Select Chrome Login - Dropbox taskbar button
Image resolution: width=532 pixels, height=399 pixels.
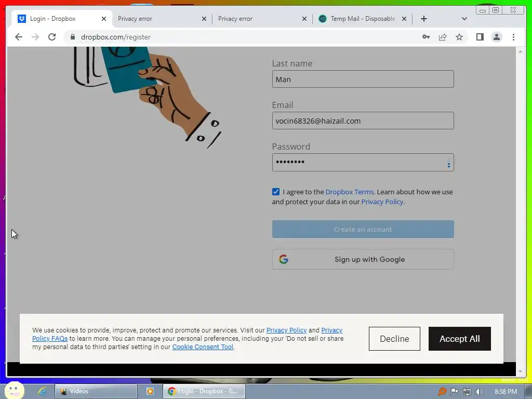[x=204, y=391]
